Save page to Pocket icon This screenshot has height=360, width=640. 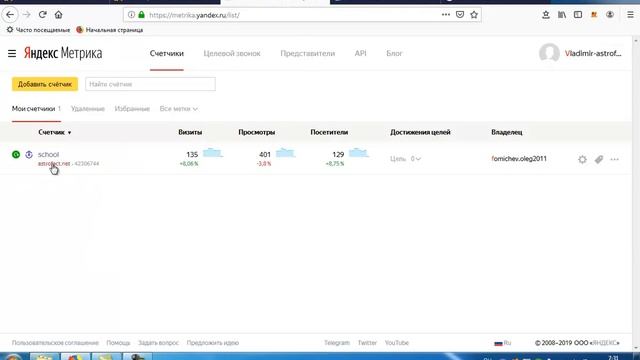tap(460, 15)
